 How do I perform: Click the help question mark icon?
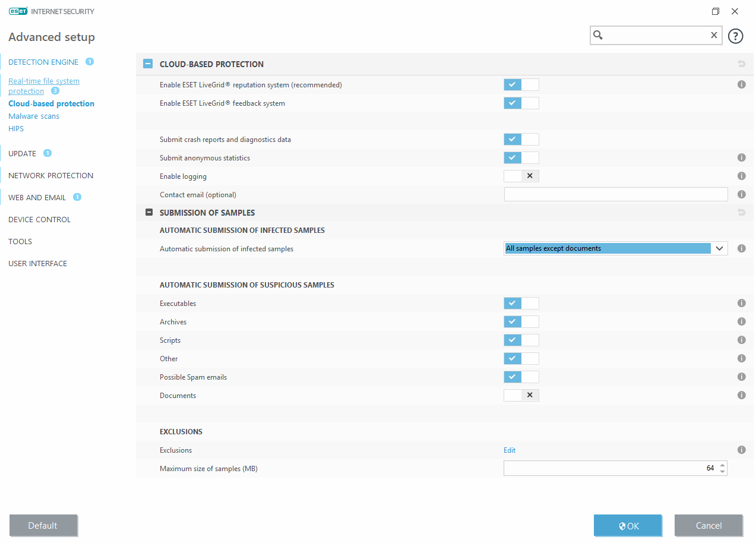coord(735,36)
